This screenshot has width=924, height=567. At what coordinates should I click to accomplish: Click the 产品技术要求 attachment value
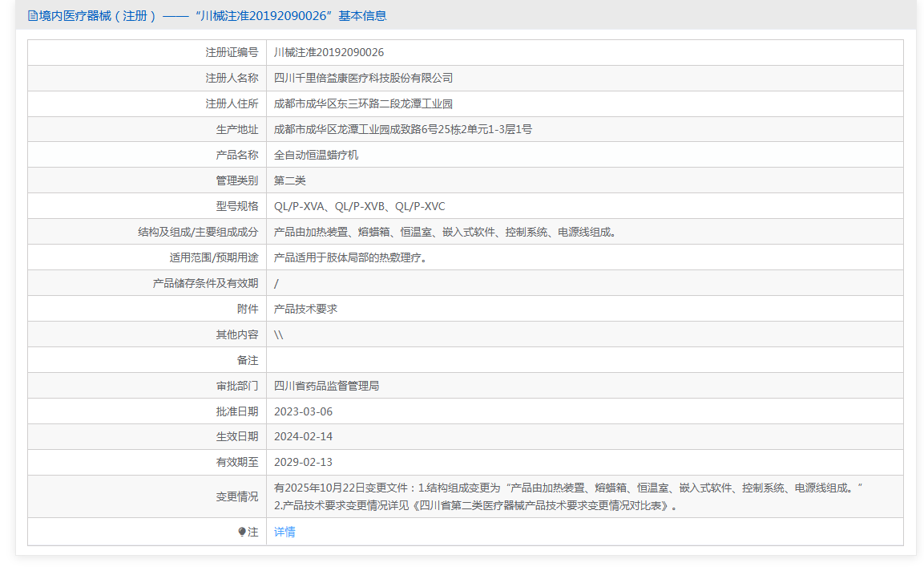306,310
